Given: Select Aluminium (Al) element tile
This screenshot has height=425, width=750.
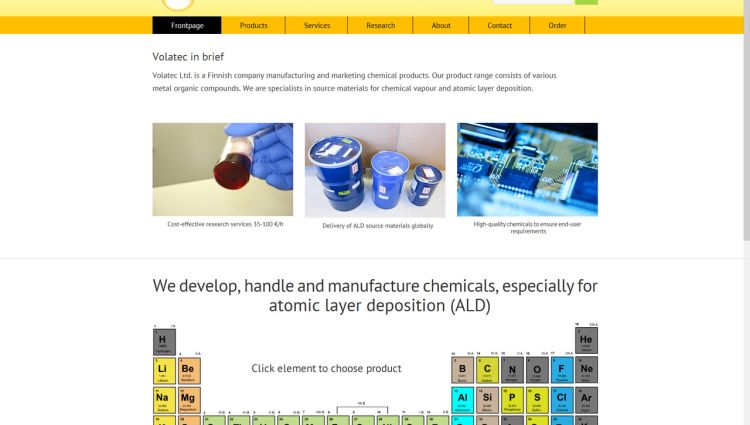Looking at the screenshot, I should 463,400.
